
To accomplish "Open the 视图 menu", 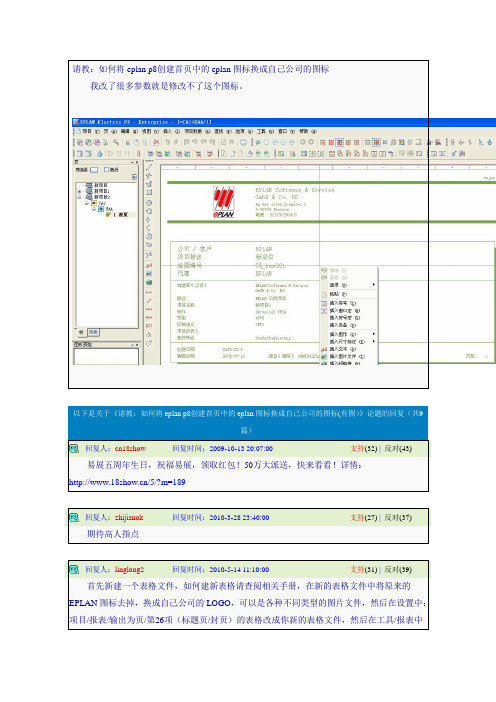I will (x=150, y=131).
